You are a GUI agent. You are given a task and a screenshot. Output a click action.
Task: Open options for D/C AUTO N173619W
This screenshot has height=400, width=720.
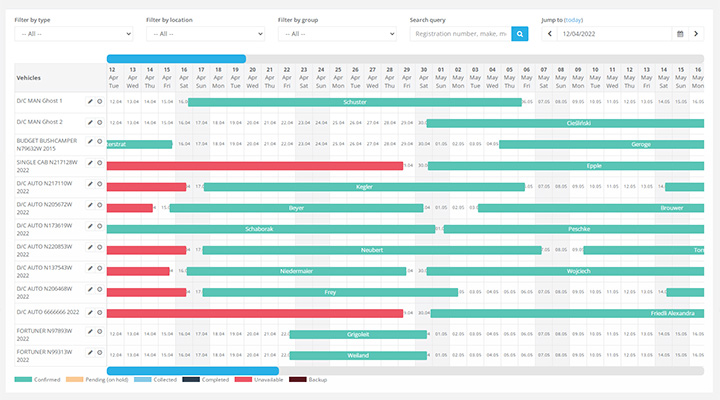pyautogui.click(x=99, y=226)
